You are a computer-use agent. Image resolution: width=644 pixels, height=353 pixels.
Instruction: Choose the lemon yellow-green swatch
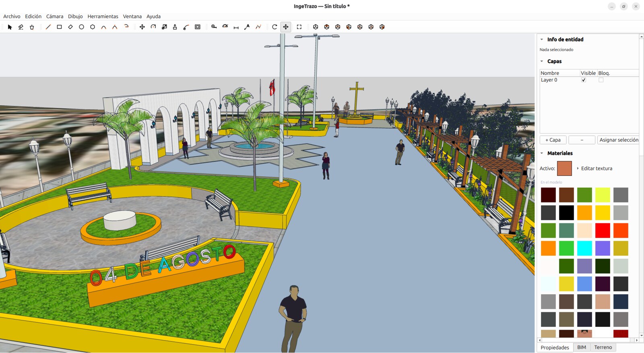[x=603, y=195]
